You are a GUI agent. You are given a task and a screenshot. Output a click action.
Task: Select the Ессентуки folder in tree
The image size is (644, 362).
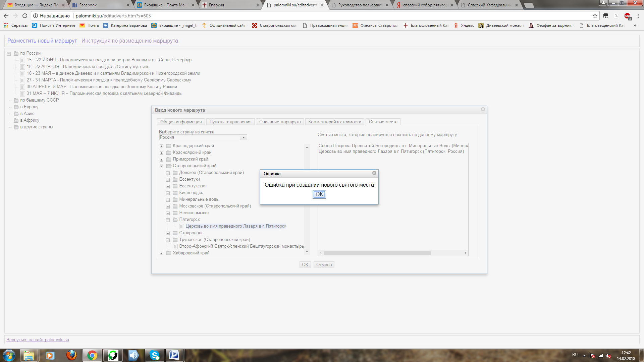click(189, 179)
